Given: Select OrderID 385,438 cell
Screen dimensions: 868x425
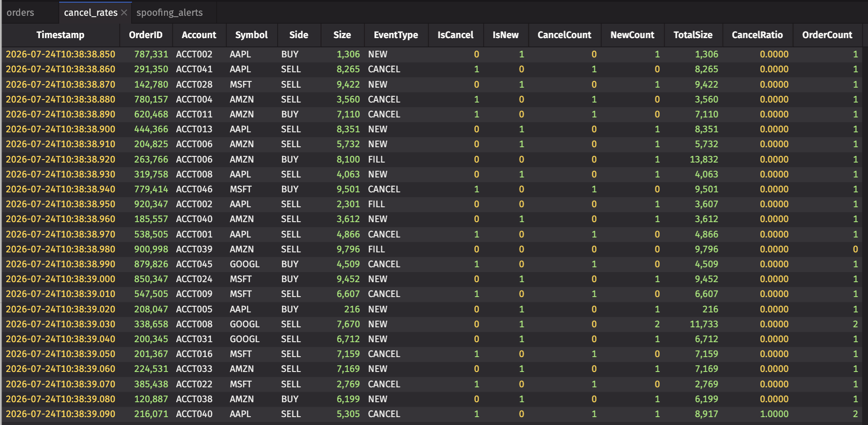Looking at the screenshot, I should tap(146, 384).
